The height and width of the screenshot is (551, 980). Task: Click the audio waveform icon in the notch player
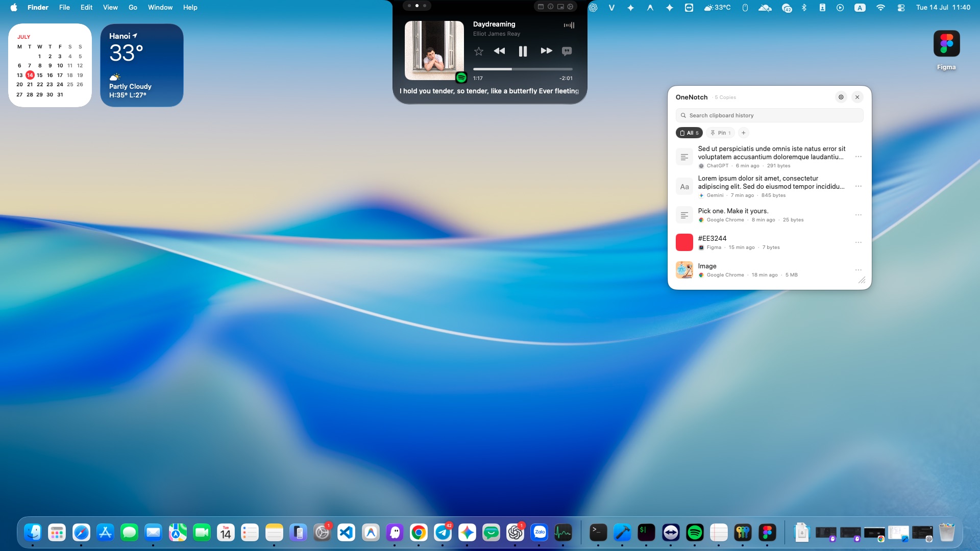coord(569,25)
